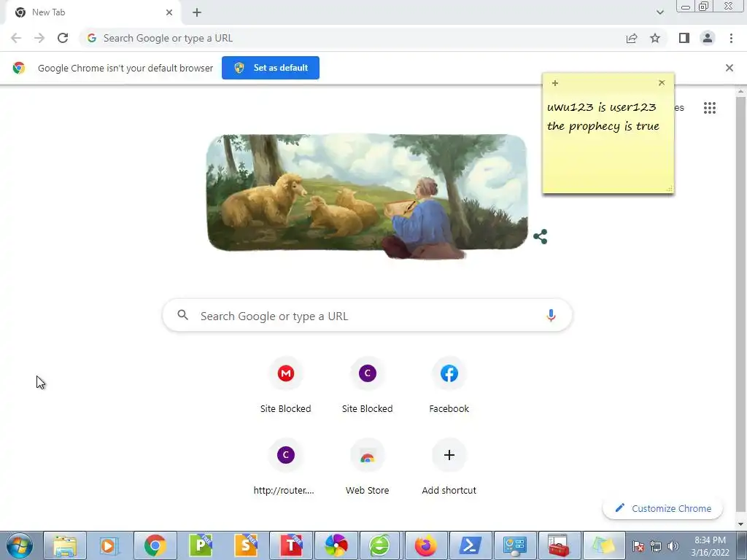Open the Google apps grid

point(710,108)
